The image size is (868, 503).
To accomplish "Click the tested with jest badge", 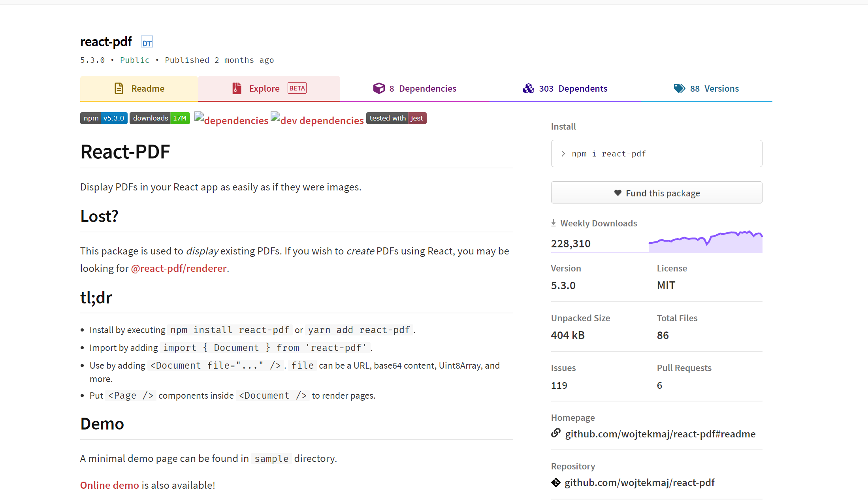I will point(396,118).
